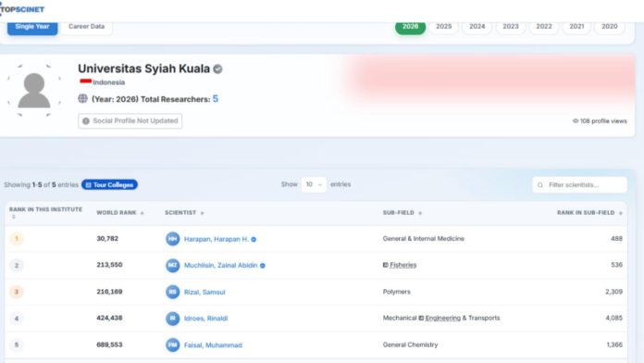644x363 pixels.
Task: Switch to the Career Data tab
Action: click(x=87, y=27)
